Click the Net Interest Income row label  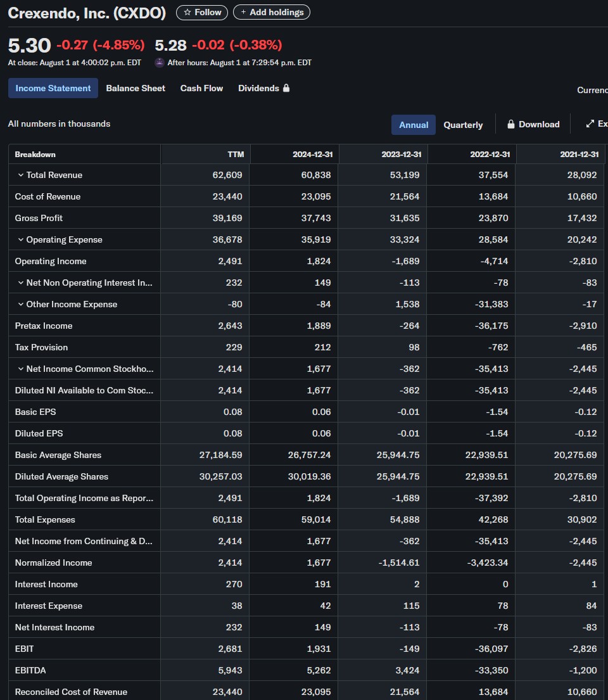coord(55,627)
